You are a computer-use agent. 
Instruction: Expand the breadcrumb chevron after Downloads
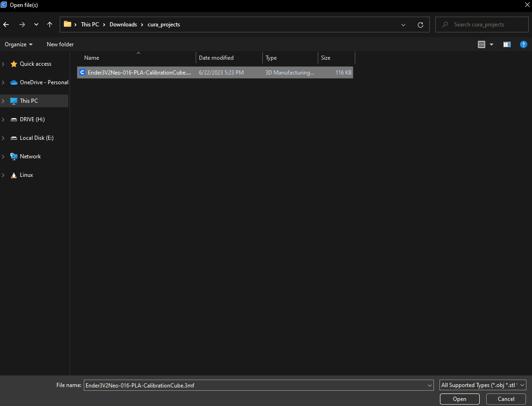(142, 25)
